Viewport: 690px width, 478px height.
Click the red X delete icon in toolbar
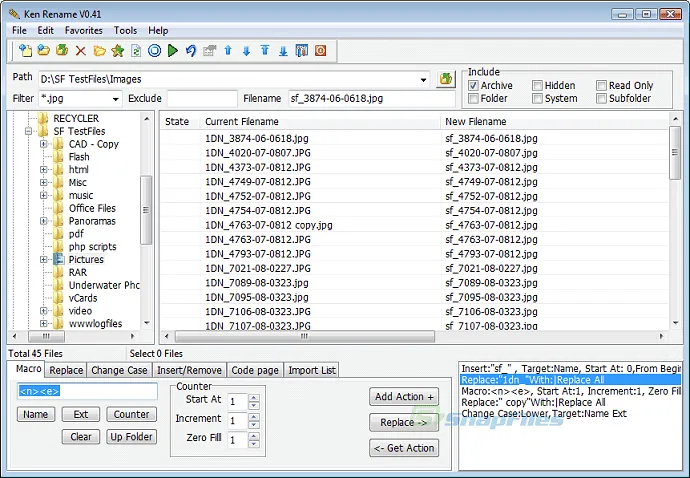(81, 50)
